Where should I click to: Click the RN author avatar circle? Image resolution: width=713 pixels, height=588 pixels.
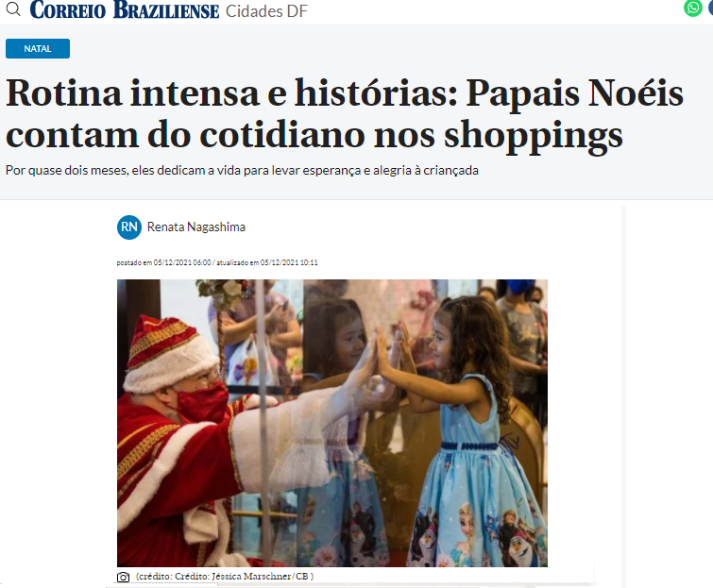[x=129, y=227]
